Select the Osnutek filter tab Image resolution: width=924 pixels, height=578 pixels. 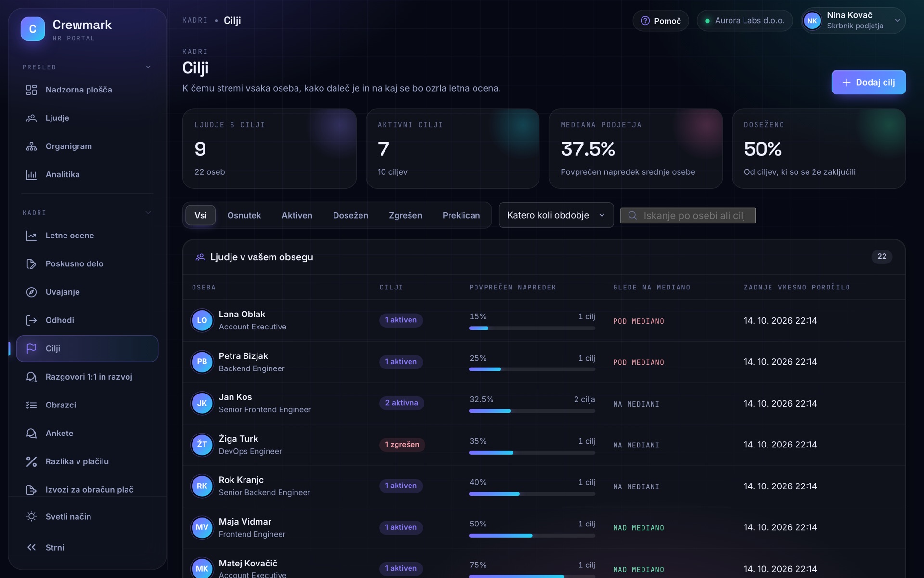(244, 215)
